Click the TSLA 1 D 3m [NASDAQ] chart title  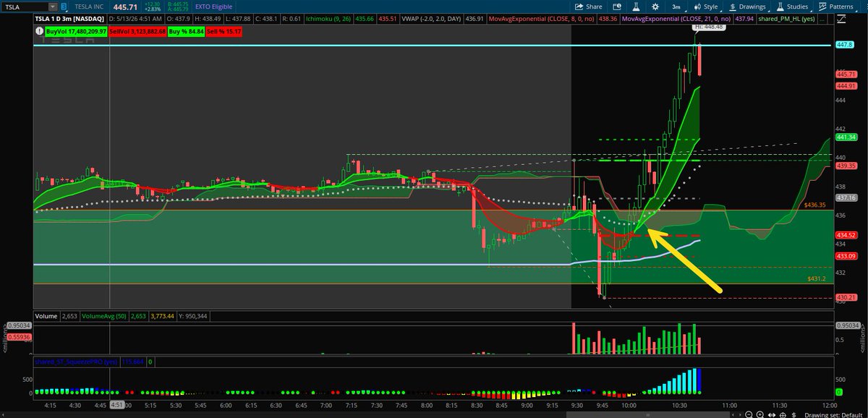pos(69,17)
